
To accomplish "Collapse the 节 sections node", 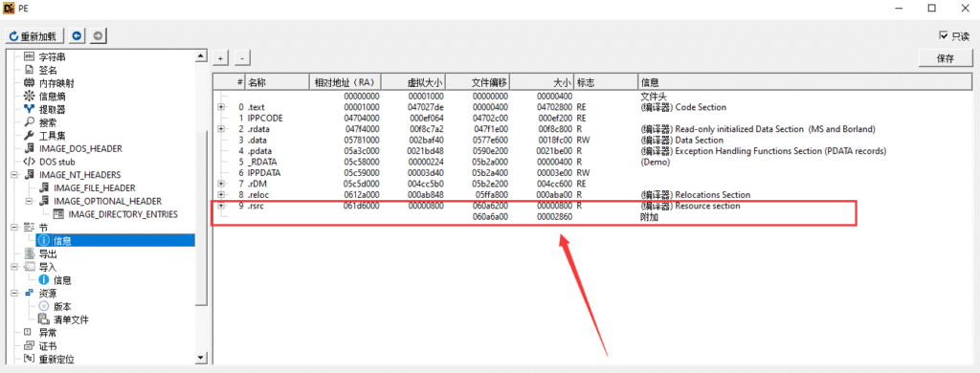I will 14,228.
